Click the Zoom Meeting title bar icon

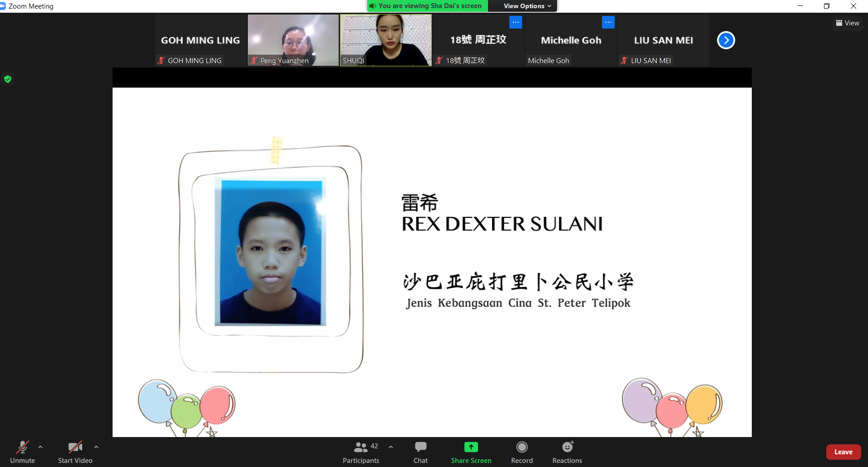3,6
